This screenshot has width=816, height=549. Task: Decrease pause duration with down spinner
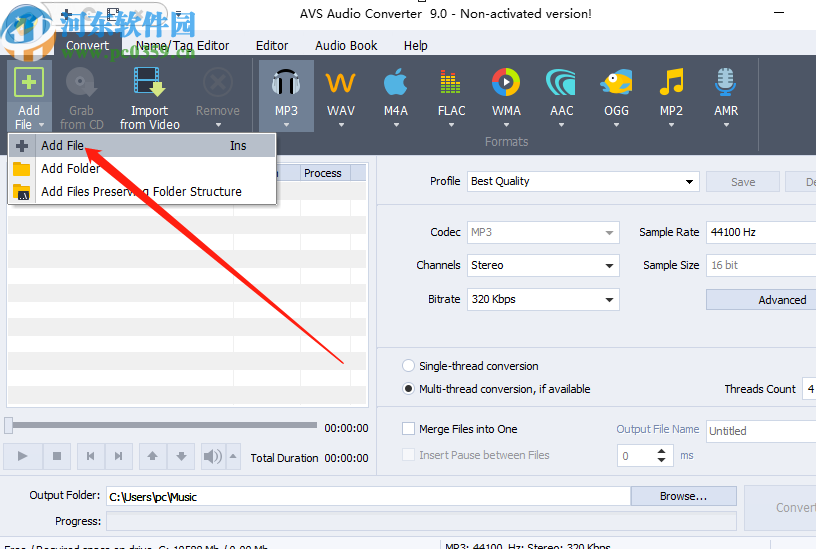point(661,460)
